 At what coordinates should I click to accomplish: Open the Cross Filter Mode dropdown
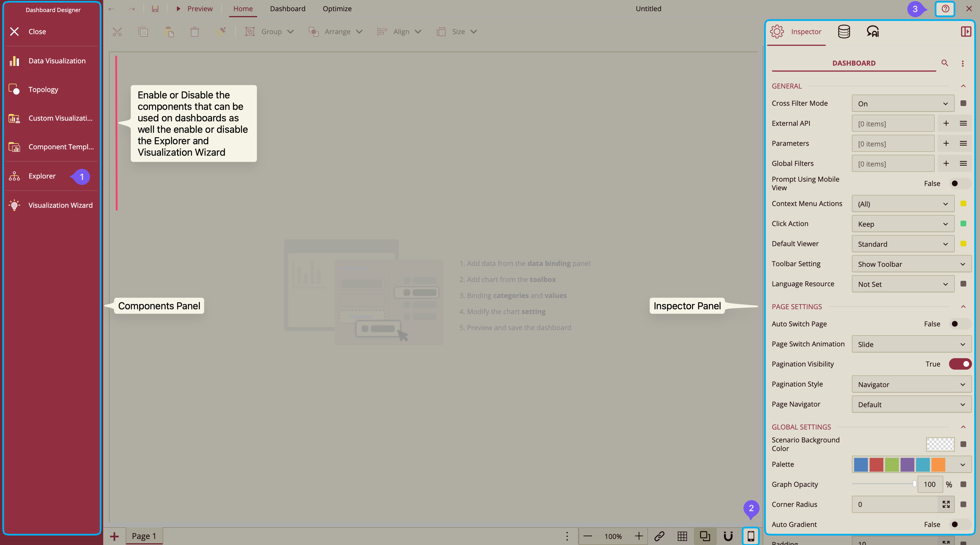pyautogui.click(x=902, y=103)
